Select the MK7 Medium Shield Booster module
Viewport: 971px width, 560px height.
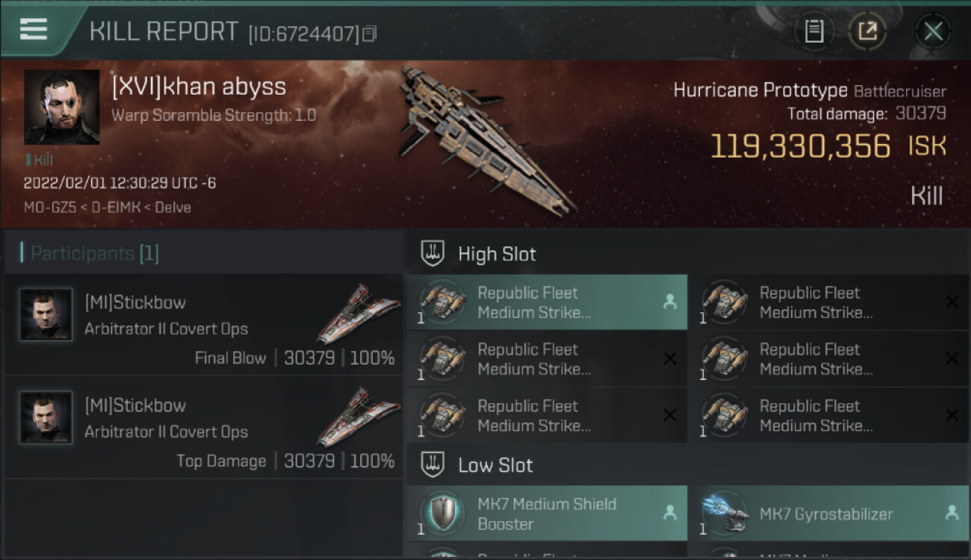click(547, 514)
